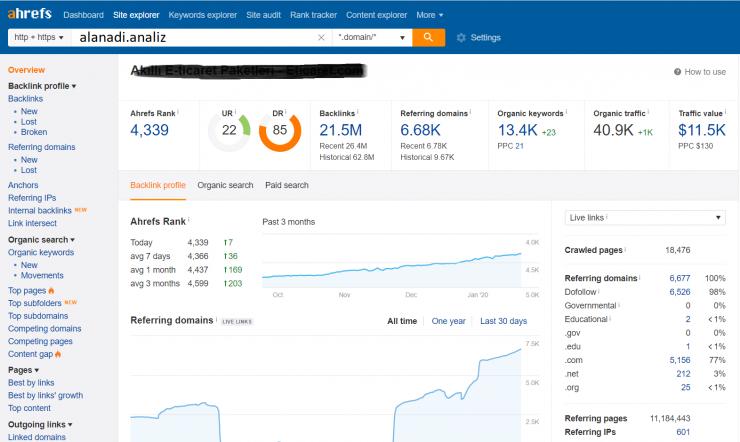Click the .net count 212
Viewport: 740px width, 442px height.
683,374
